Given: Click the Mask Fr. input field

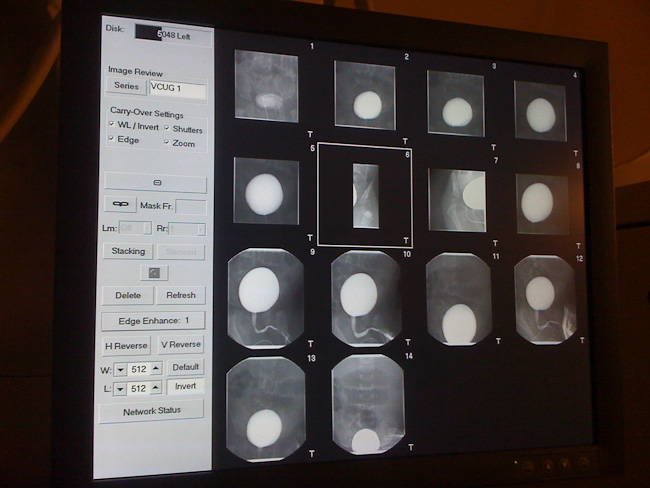Looking at the screenshot, I should [x=190, y=206].
